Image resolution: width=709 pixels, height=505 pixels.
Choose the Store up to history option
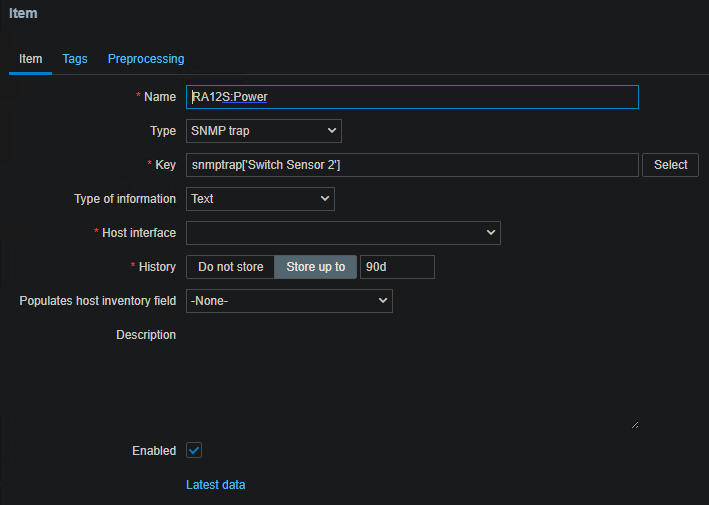[x=316, y=267]
